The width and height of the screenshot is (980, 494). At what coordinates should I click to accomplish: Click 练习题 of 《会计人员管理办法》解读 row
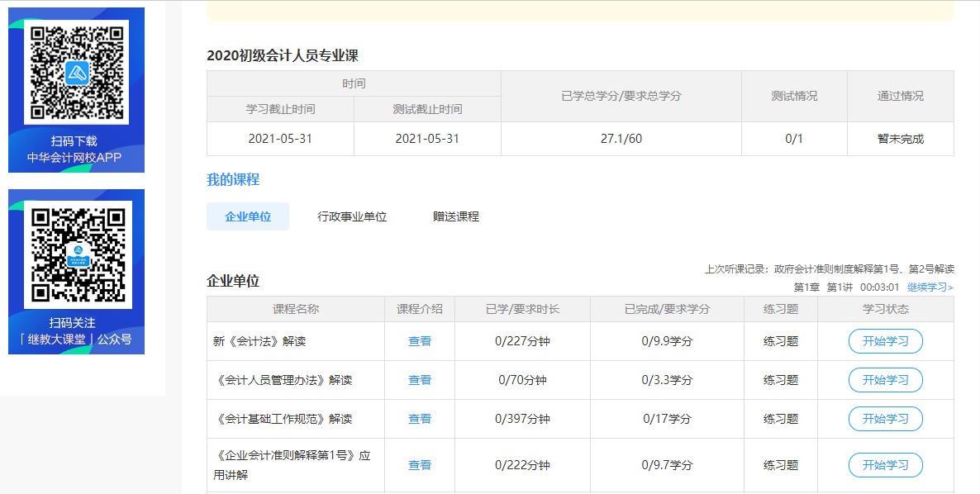(780, 380)
